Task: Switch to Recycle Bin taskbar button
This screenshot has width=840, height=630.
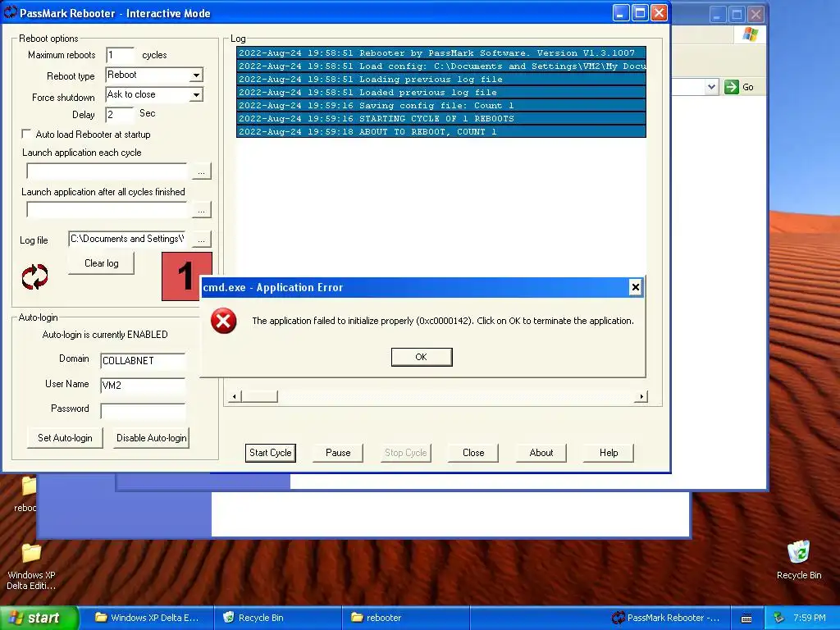Action: pyautogui.click(x=277, y=618)
